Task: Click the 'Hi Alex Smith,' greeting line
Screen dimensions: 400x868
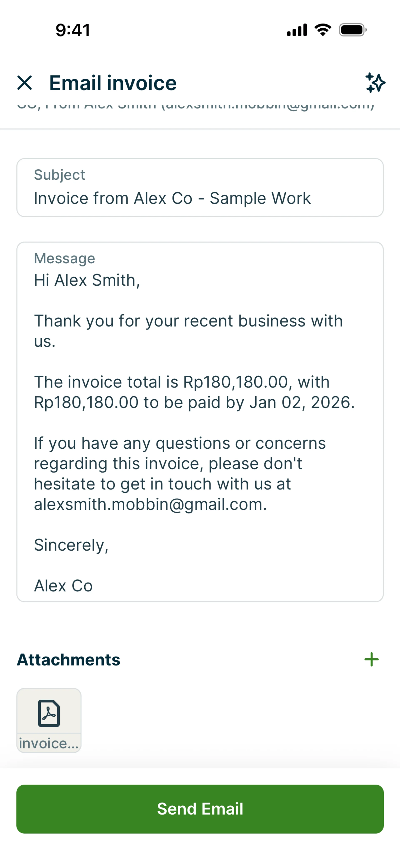Action: coord(87,280)
